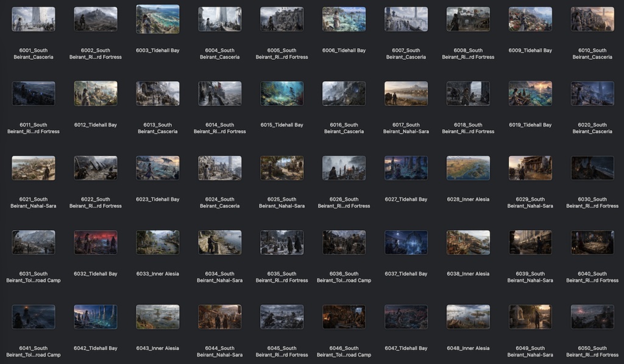
Task: Click the file name "6010_South Beirant_Casceria"
Action: click(592, 54)
